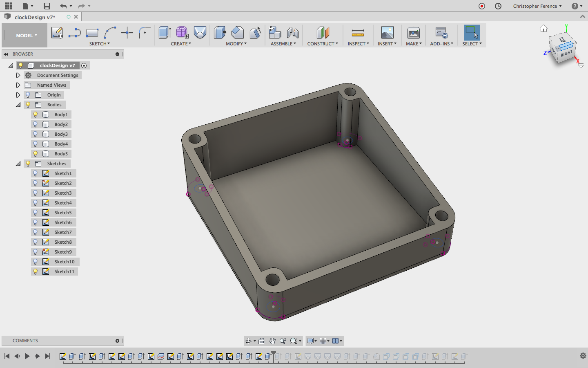Click the Joint assemble icon
Image resolution: width=588 pixels, height=368 pixels.
coord(292,33)
